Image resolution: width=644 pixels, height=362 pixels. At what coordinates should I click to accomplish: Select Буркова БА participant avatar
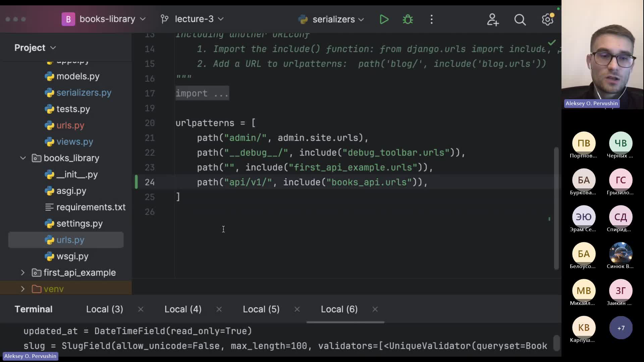click(x=584, y=180)
